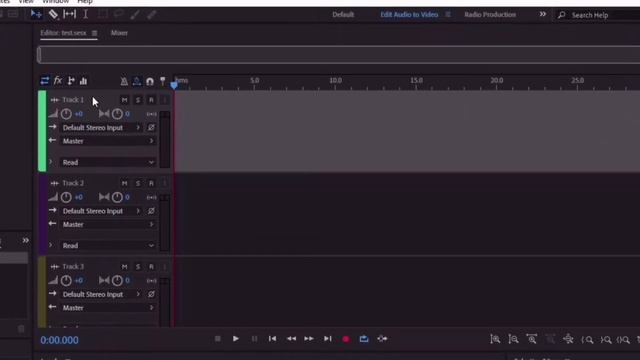Viewport: 640px width, 360px height.
Task: Open Track 1 Master output dropdown
Action: [x=108, y=141]
